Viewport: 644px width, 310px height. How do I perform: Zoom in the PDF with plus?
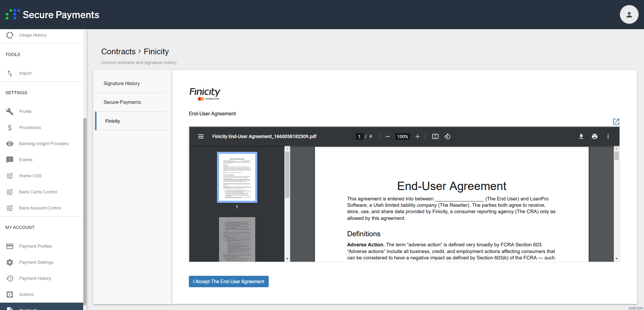(x=418, y=136)
